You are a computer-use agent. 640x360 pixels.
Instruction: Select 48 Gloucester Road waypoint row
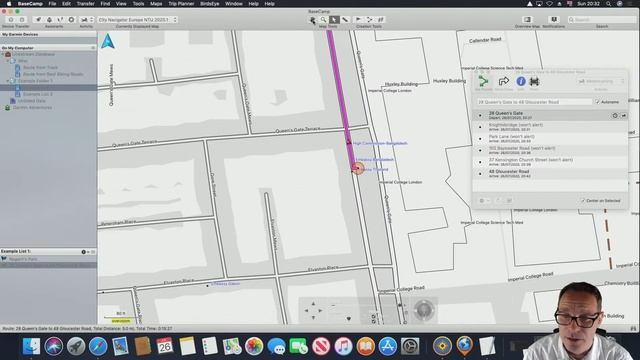[x=550, y=173]
